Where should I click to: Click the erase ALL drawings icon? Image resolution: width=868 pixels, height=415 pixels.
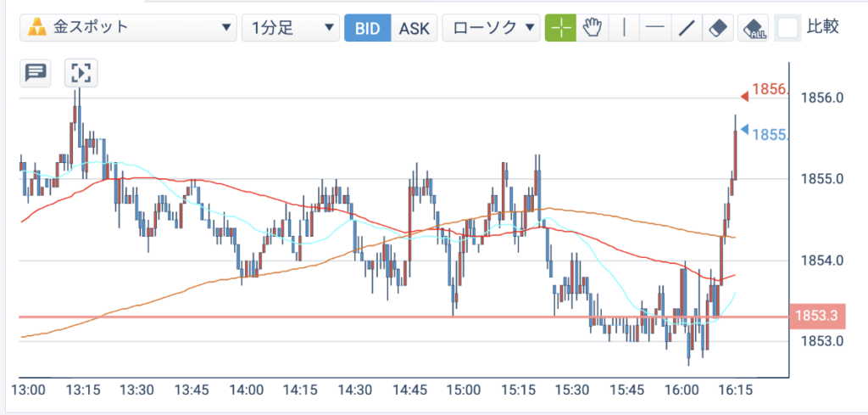754,28
